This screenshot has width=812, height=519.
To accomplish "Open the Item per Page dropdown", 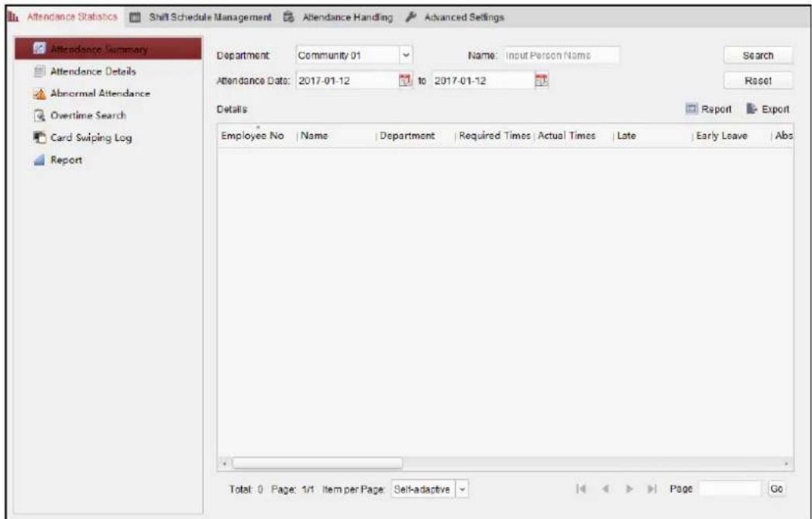I will point(430,489).
